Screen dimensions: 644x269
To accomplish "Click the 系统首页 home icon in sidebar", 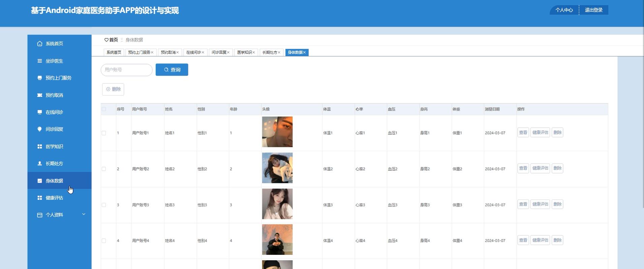I will tap(40, 44).
